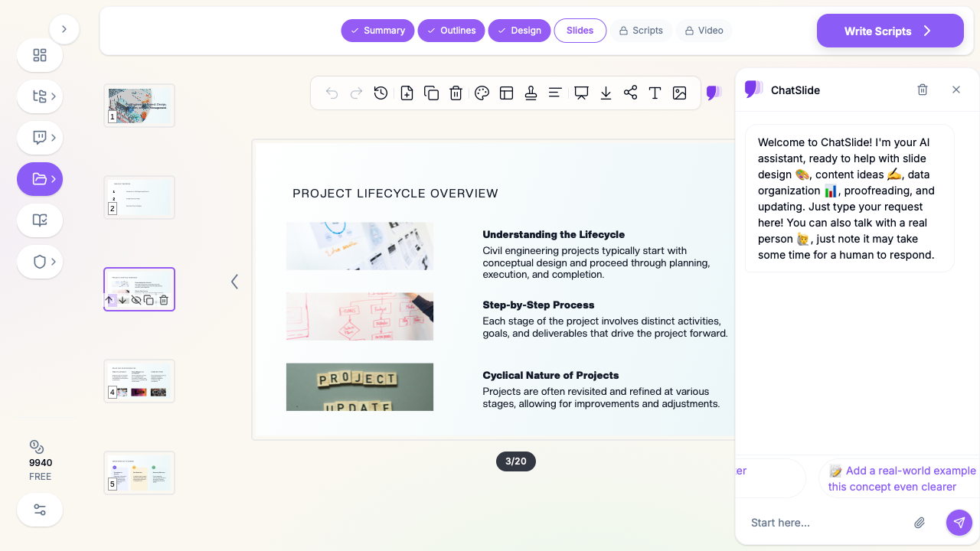Screen dimensions: 980x551
Task: Expand the collapsed sidebar with arrow
Action: coord(64,29)
